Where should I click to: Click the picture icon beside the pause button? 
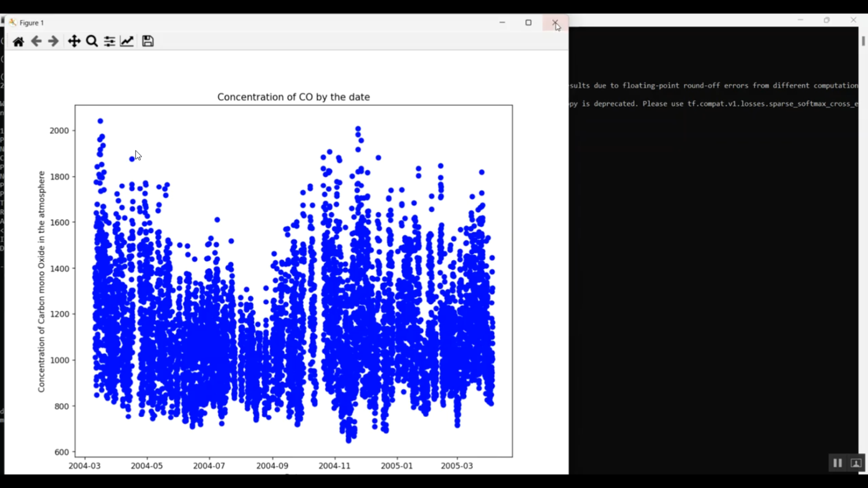click(856, 463)
